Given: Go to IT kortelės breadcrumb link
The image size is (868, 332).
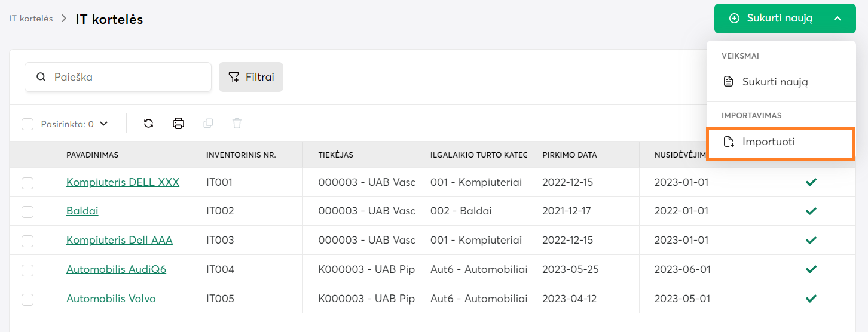Looking at the screenshot, I should [x=30, y=19].
